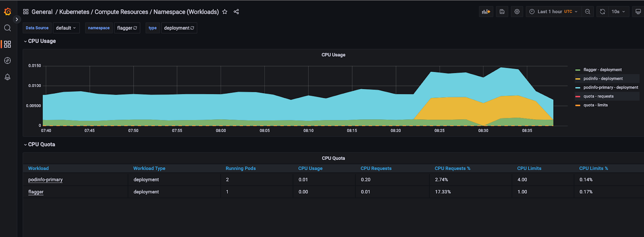
Task: Click orange swatch for quota - limits
Action: tap(578, 106)
